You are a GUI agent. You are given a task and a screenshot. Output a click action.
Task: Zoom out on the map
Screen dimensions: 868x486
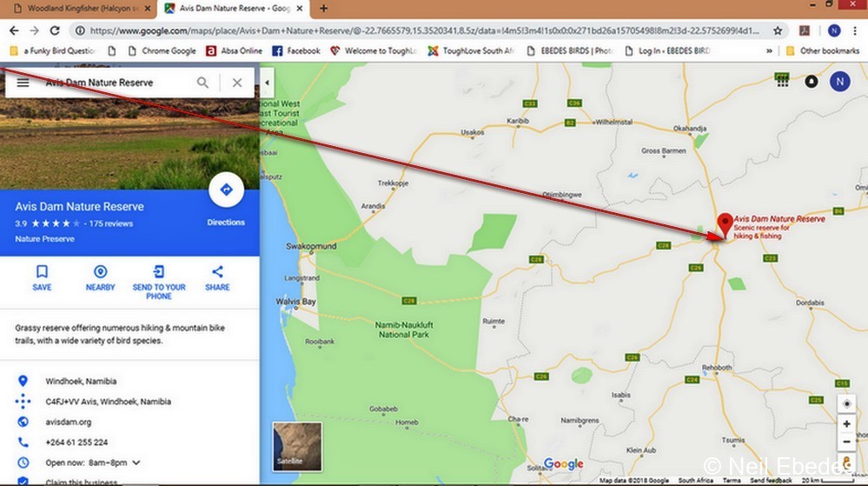[847, 442]
